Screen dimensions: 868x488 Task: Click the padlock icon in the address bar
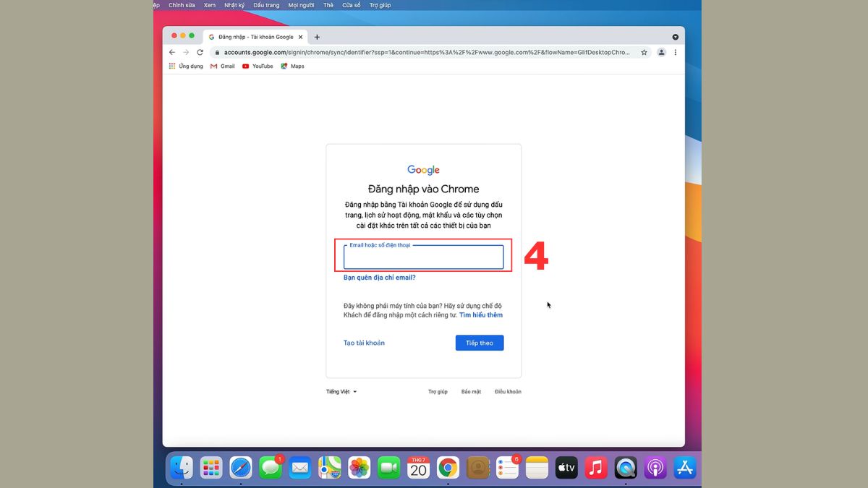pos(216,52)
